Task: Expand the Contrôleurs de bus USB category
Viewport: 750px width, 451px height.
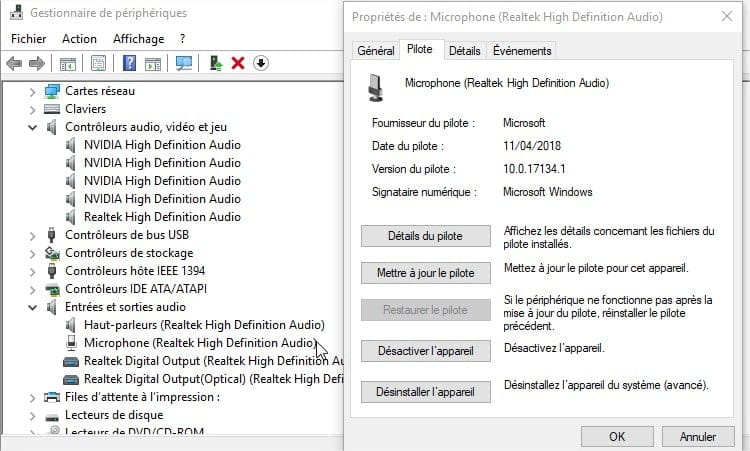Action: 33,235
